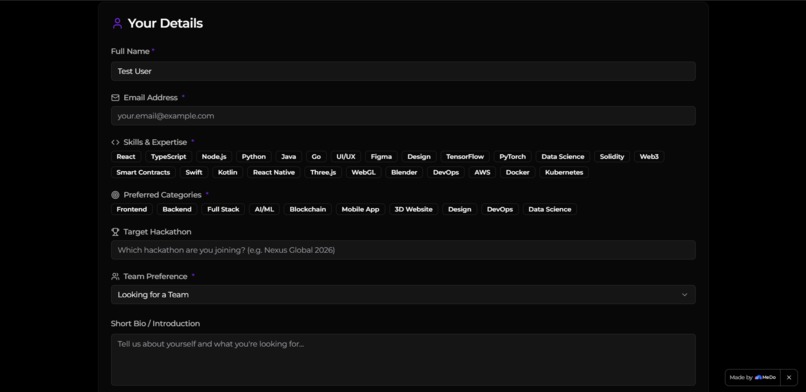This screenshot has width=806, height=392.
Task: Select the Figma skill tag
Action: pos(381,157)
